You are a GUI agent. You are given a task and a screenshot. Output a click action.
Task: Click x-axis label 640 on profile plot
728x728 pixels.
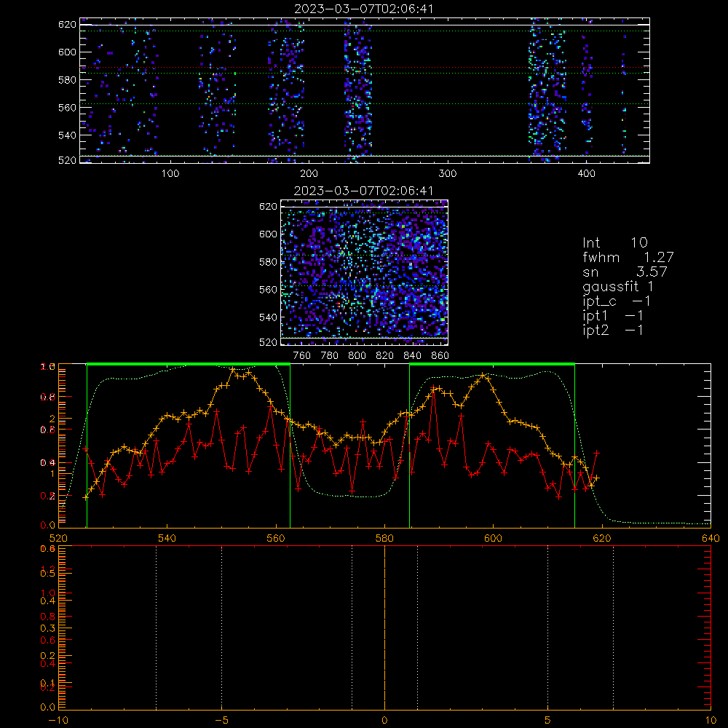pos(711,538)
